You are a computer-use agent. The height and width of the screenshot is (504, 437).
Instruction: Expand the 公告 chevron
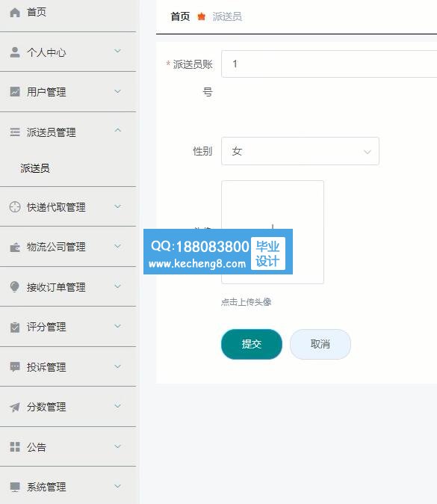pos(118,446)
